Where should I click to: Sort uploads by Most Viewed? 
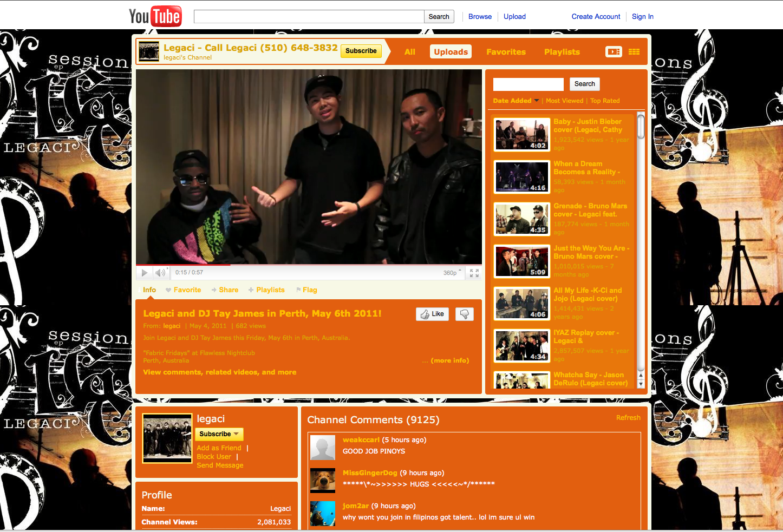pyautogui.click(x=564, y=101)
